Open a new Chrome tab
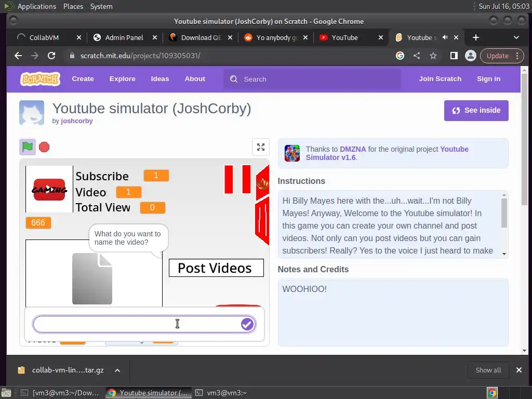 point(476,37)
